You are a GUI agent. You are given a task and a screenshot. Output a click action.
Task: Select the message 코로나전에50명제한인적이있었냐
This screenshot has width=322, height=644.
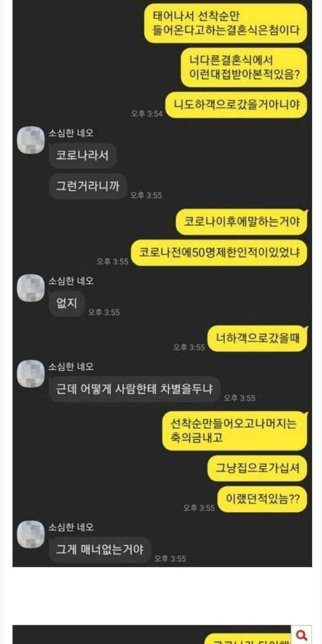pyautogui.click(x=219, y=253)
